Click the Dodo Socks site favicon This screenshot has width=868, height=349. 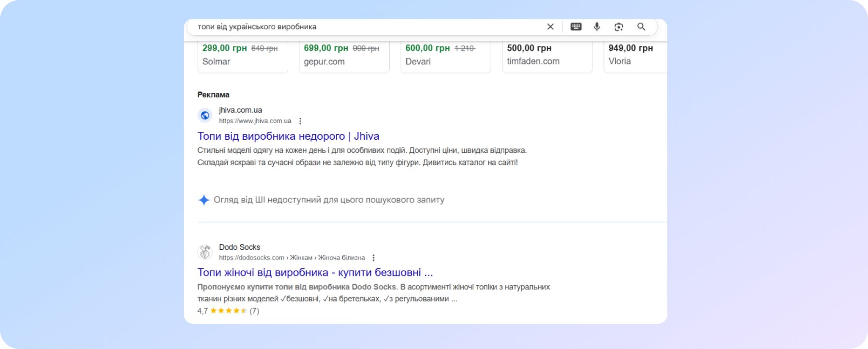tap(205, 252)
